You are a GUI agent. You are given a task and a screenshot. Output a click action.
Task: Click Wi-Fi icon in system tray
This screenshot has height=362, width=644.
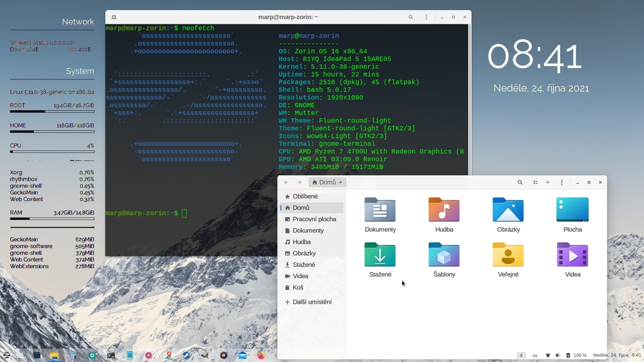click(548, 356)
